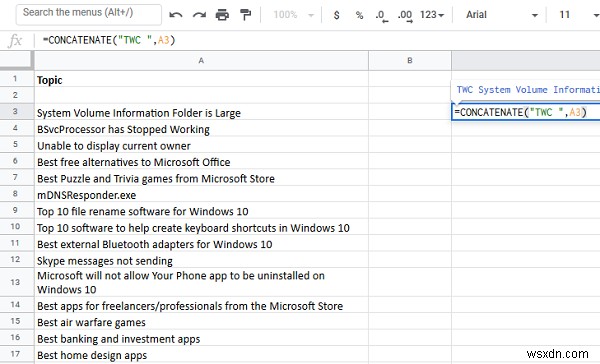The height and width of the screenshot is (364, 600).
Task: Click inside the formula bar text
Action: [109, 40]
